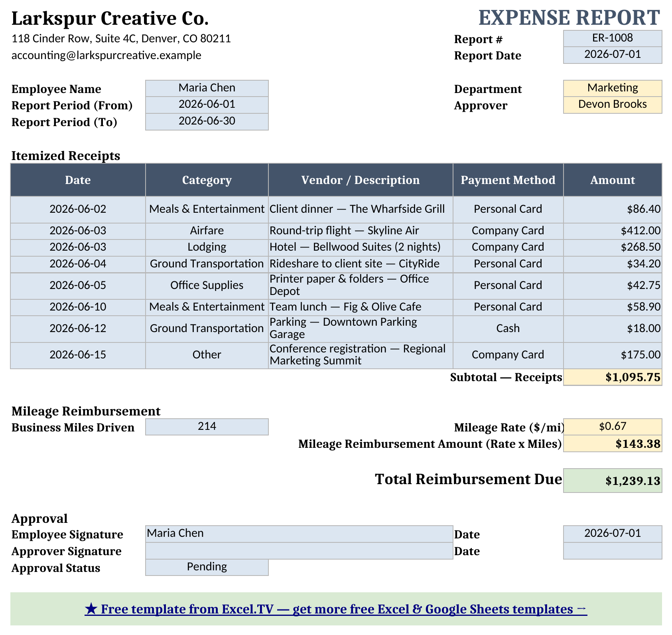Image resolution: width=672 pixels, height=635 pixels.
Task: Click the date cell 2026-06-10
Action: 78,307
